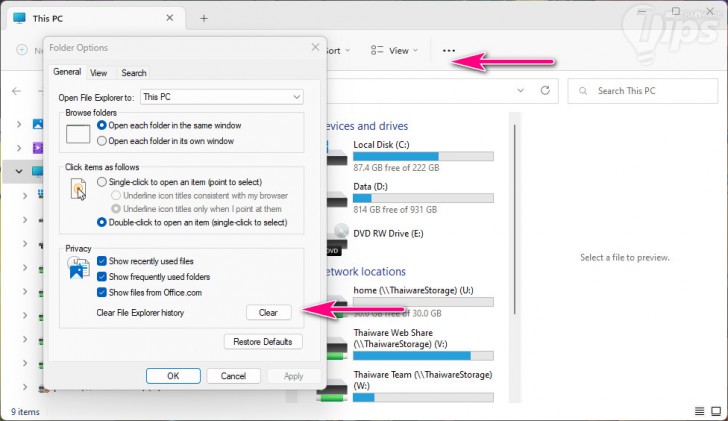Image resolution: width=728 pixels, height=421 pixels.
Task: Switch to details view icon in status bar
Action: tap(699, 411)
